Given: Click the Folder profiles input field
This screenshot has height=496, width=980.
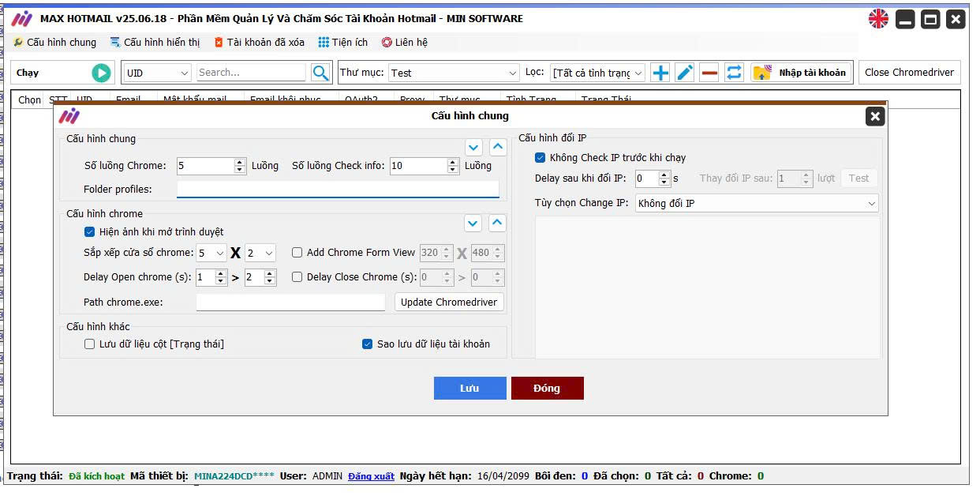Looking at the screenshot, I should click(x=338, y=189).
